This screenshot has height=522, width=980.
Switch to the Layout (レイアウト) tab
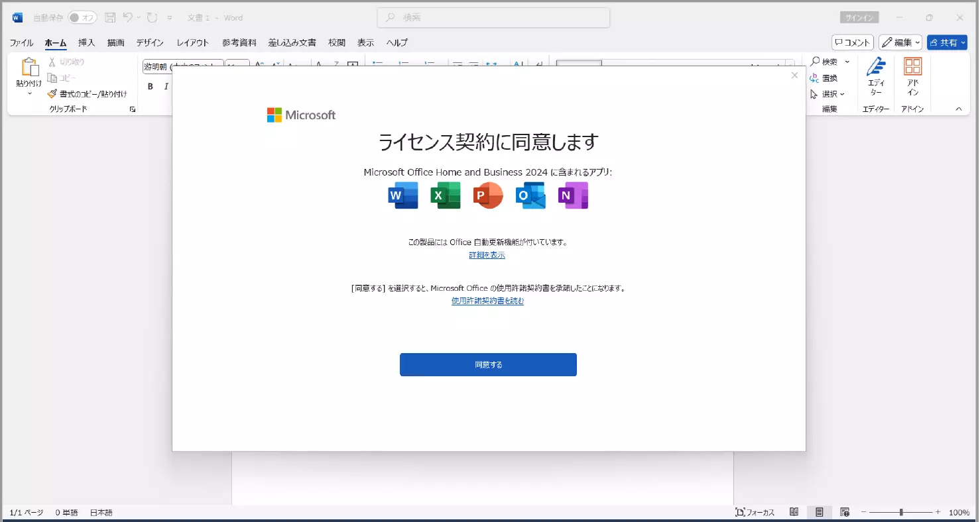(192, 42)
